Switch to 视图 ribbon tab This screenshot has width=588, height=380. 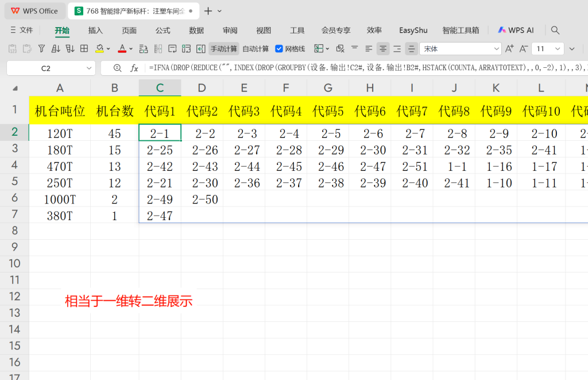[x=264, y=30]
